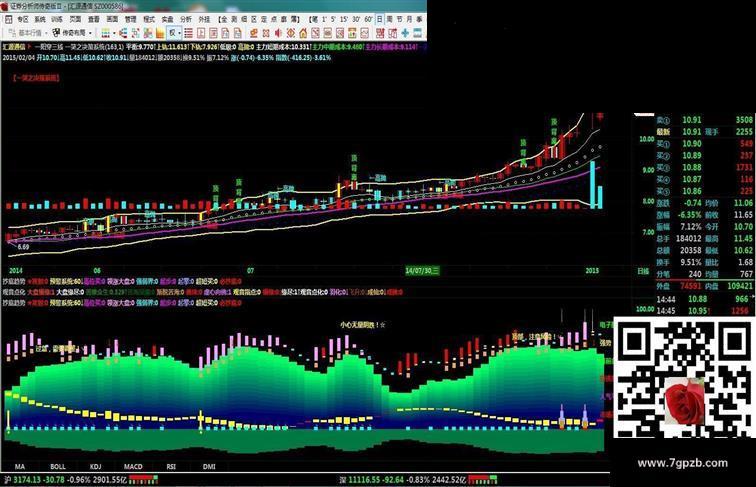Open the 管理 menu
Screen dimensions: 756x487
130,19
